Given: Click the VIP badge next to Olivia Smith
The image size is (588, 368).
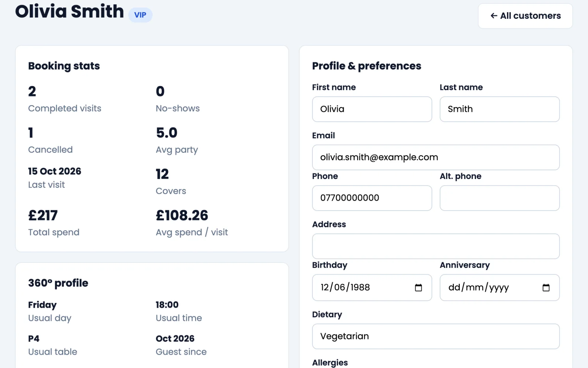Looking at the screenshot, I should [140, 15].
